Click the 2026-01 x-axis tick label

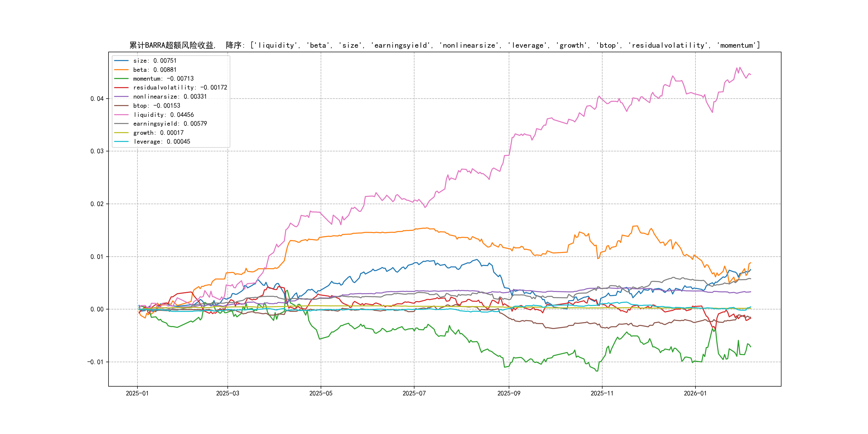(695, 393)
